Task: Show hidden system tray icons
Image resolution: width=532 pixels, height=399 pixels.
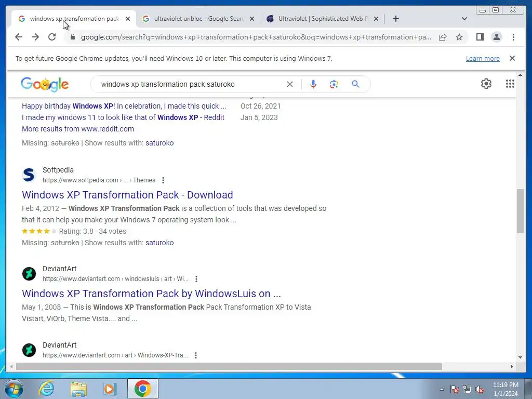Action: pyautogui.click(x=442, y=389)
